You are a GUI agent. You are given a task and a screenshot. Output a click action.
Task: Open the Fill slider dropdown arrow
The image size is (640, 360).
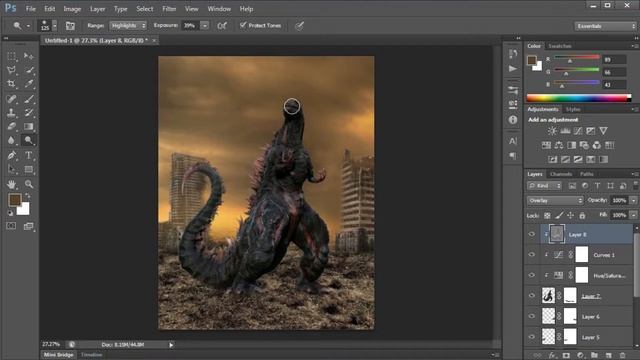(633, 215)
